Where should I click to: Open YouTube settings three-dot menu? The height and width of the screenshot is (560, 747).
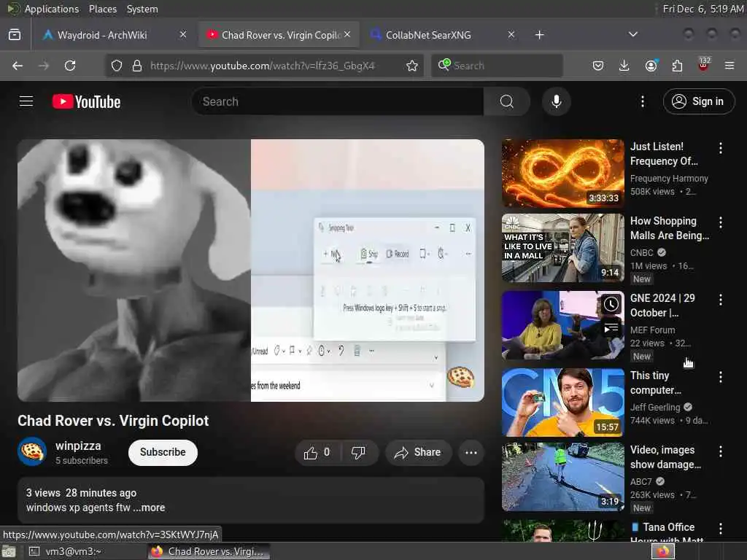click(642, 101)
